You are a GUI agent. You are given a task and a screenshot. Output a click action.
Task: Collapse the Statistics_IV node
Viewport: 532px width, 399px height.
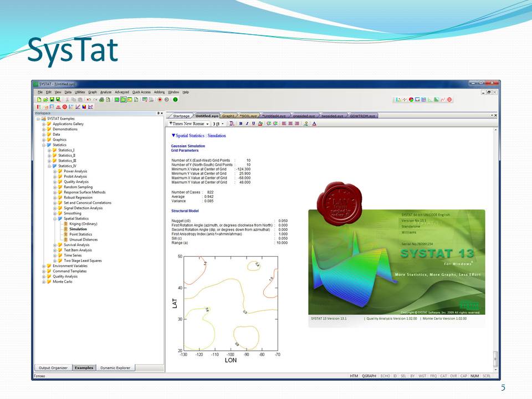(49, 166)
